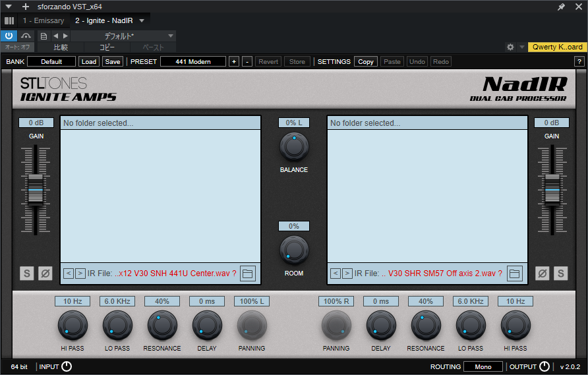Open the 441 Modern preset selector
The width and height of the screenshot is (588, 375).
(193, 61)
